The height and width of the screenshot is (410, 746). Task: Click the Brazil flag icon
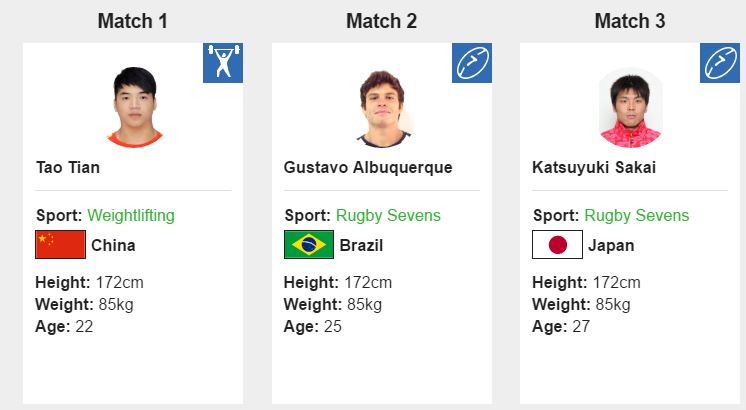(x=309, y=244)
